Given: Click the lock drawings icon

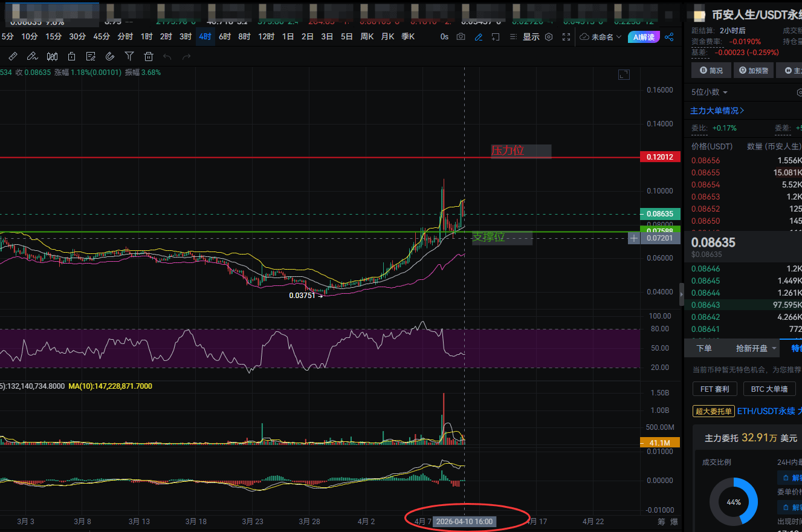Looking at the screenshot, I should [x=71, y=56].
